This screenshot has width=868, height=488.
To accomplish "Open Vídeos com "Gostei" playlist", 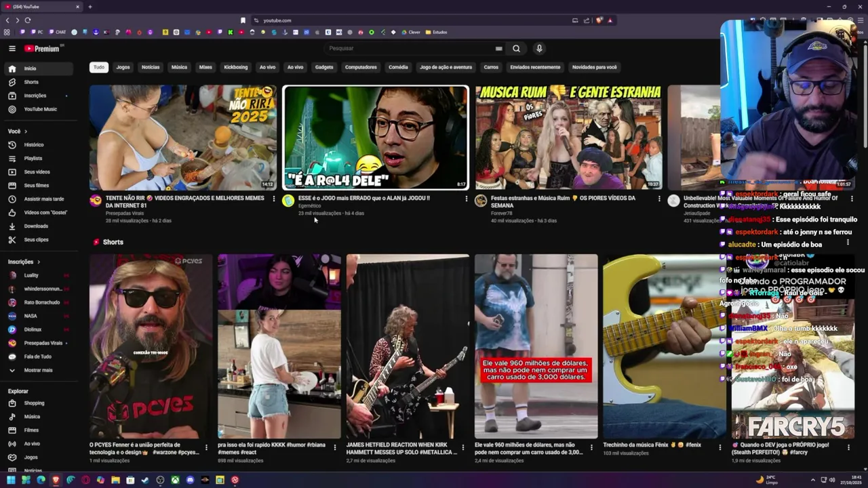I will (40, 212).
